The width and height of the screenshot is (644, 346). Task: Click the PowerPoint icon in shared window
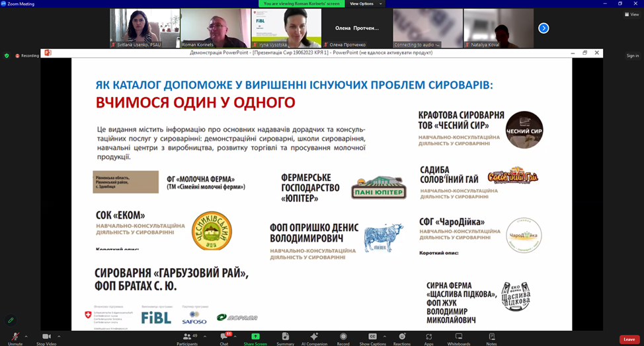(48, 53)
